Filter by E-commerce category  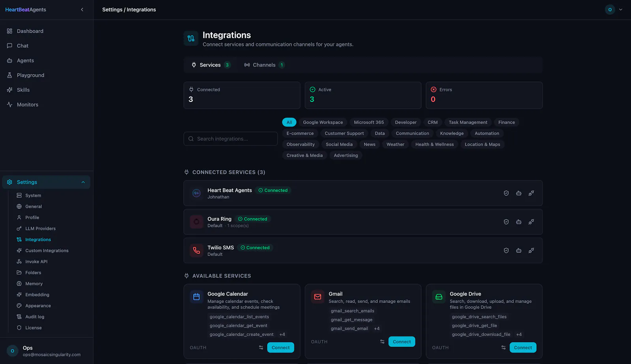300,133
